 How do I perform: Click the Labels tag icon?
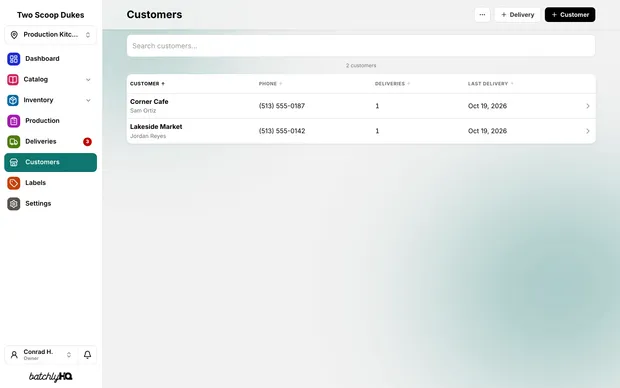pos(13,183)
